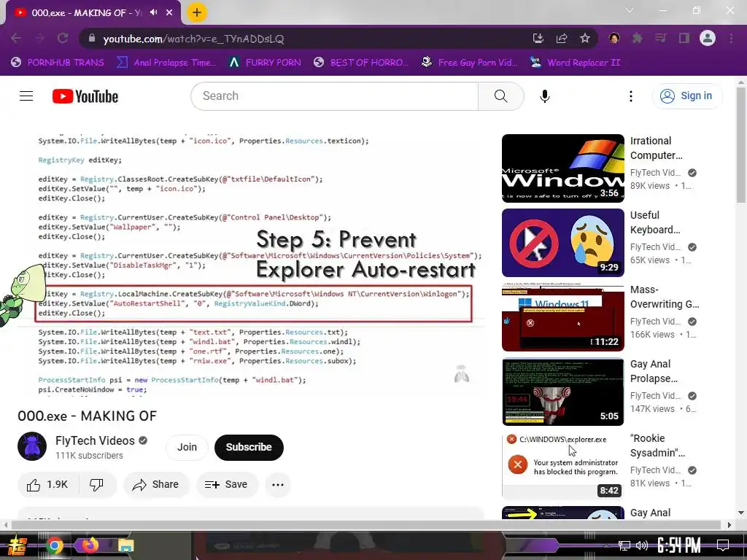Share this page from address bar
The height and width of the screenshot is (560, 747).
pyautogui.click(x=562, y=38)
